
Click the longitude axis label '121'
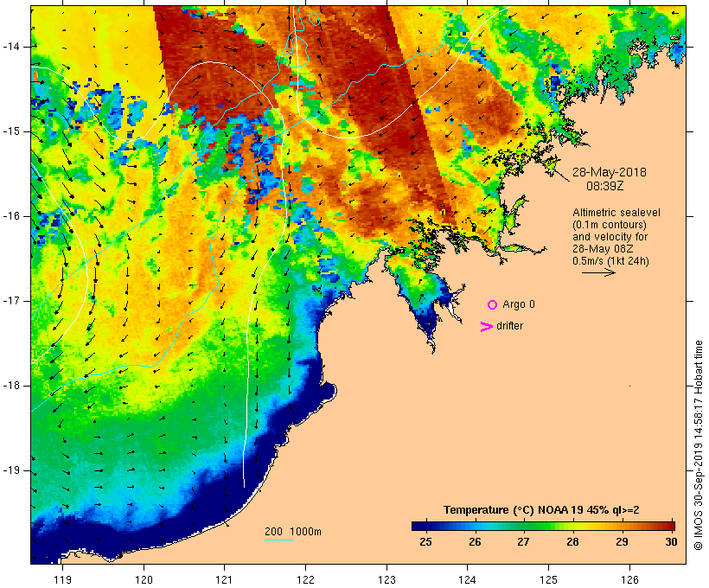(x=224, y=580)
